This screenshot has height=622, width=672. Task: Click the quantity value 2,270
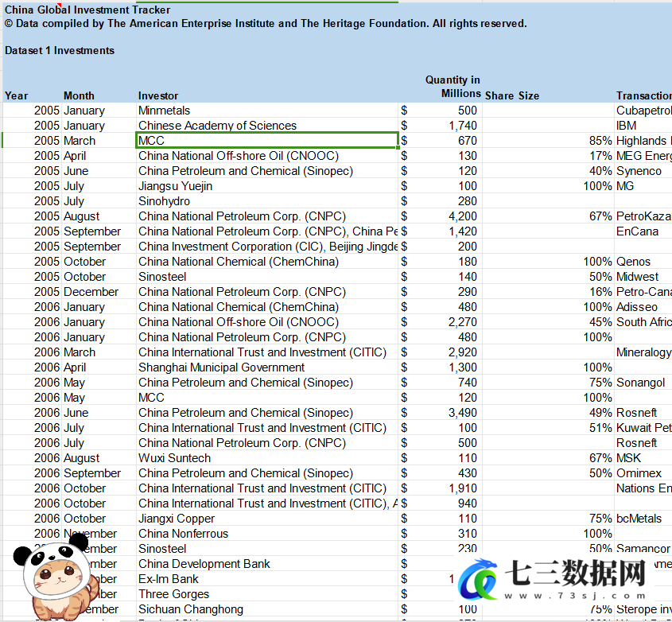[x=462, y=322]
